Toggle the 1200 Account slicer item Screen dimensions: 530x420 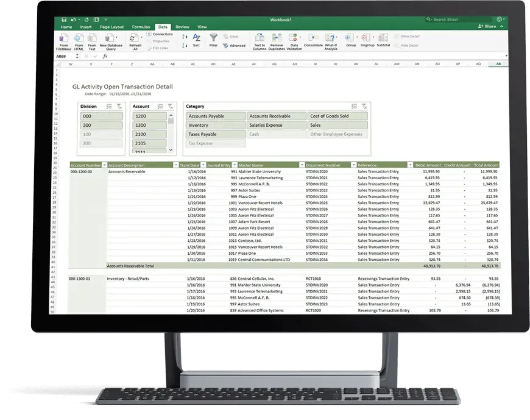pos(149,116)
